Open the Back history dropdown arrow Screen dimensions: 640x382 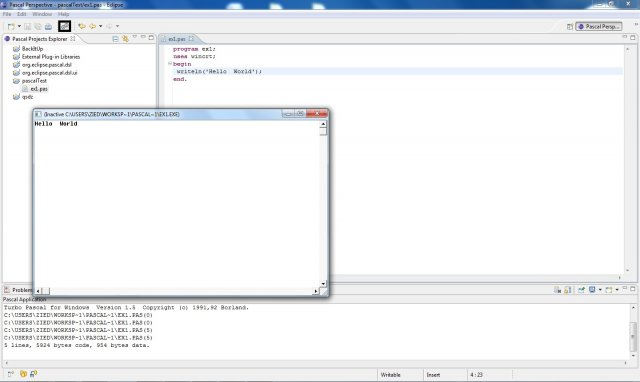[100, 26]
